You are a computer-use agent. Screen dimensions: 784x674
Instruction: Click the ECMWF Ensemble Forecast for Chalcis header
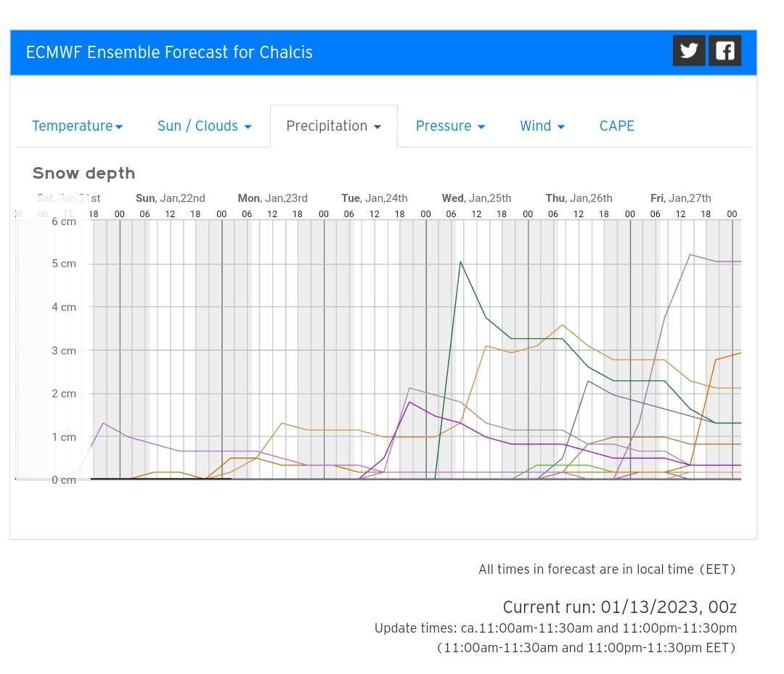pyautogui.click(x=169, y=52)
